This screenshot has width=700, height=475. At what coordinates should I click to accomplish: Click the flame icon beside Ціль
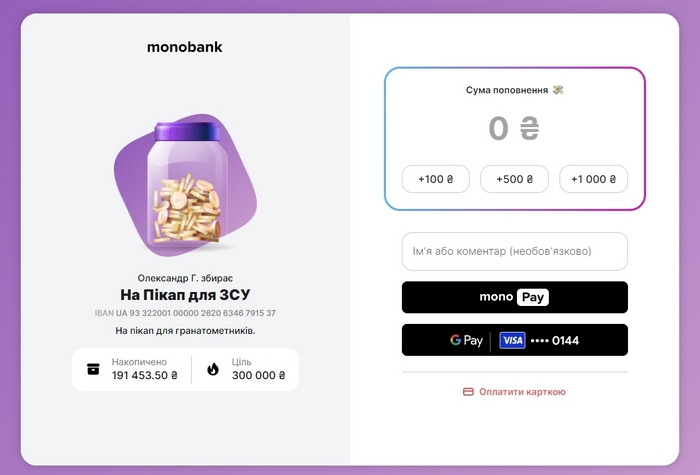click(x=213, y=369)
